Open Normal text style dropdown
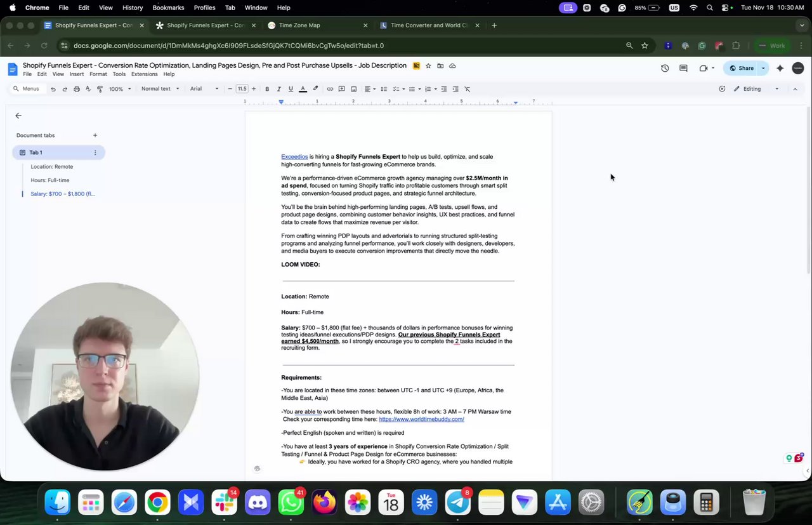 pyautogui.click(x=160, y=89)
